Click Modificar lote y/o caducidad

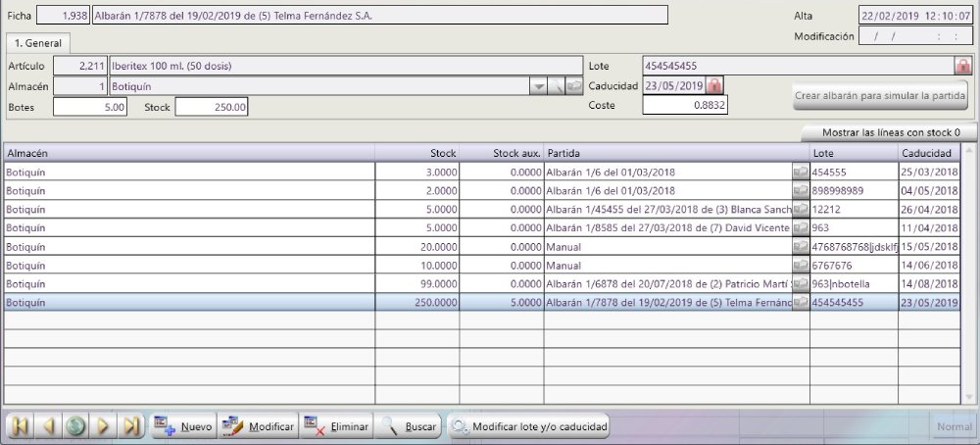pyautogui.click(x=529, y=426)
